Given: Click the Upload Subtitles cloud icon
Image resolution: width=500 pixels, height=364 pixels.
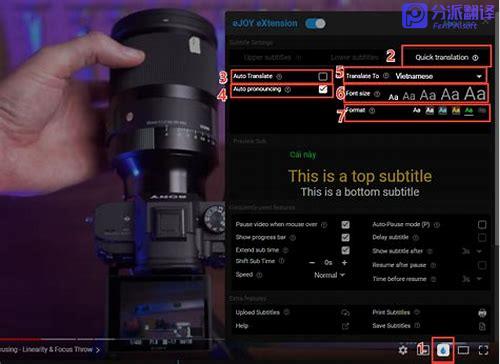Looking at the screenshot, I should pyautogui.click(x=345, y=313).
